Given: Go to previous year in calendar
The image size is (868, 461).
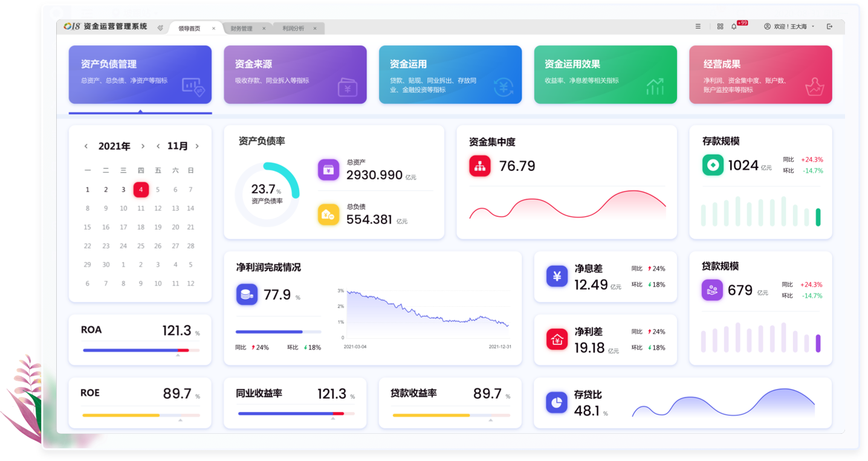Looking at the screenshot, I should point(86,146).
